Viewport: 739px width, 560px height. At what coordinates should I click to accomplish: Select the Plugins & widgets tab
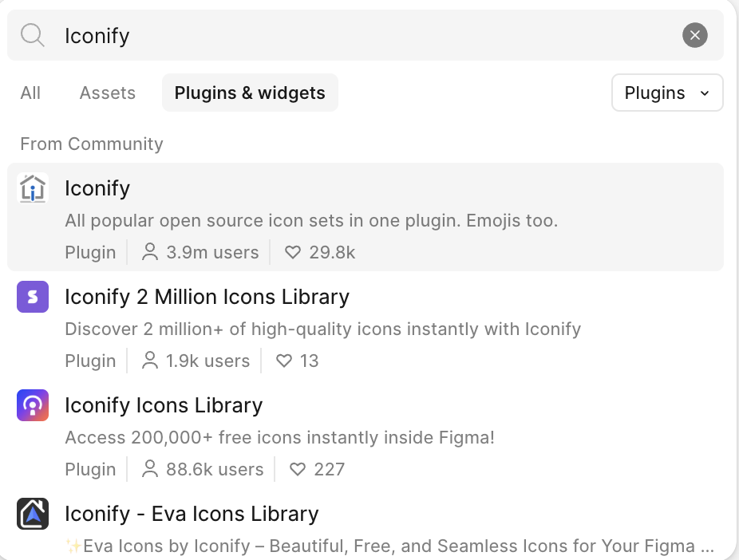tap(250, 93)
